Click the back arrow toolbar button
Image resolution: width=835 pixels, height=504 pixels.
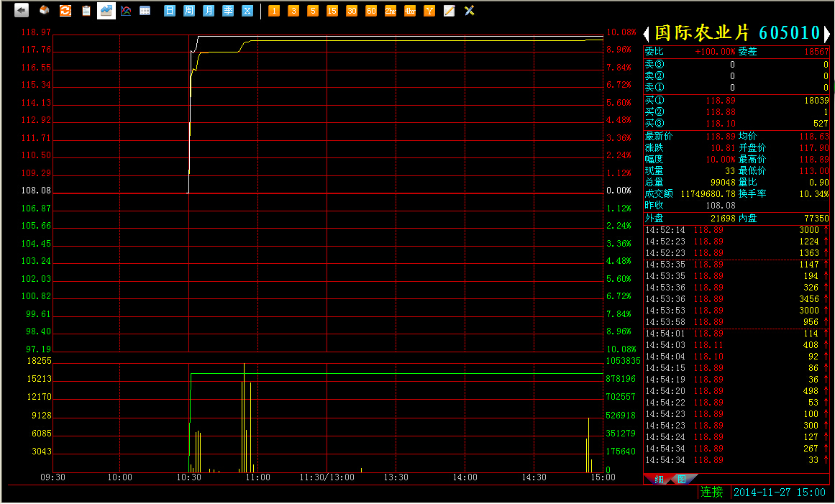coord(22,11)
